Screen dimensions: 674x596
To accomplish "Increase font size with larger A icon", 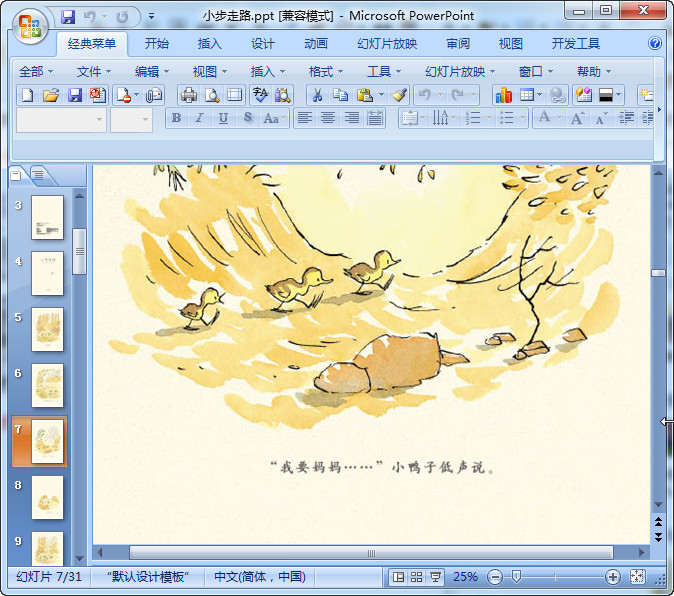I will click(577, 118).
